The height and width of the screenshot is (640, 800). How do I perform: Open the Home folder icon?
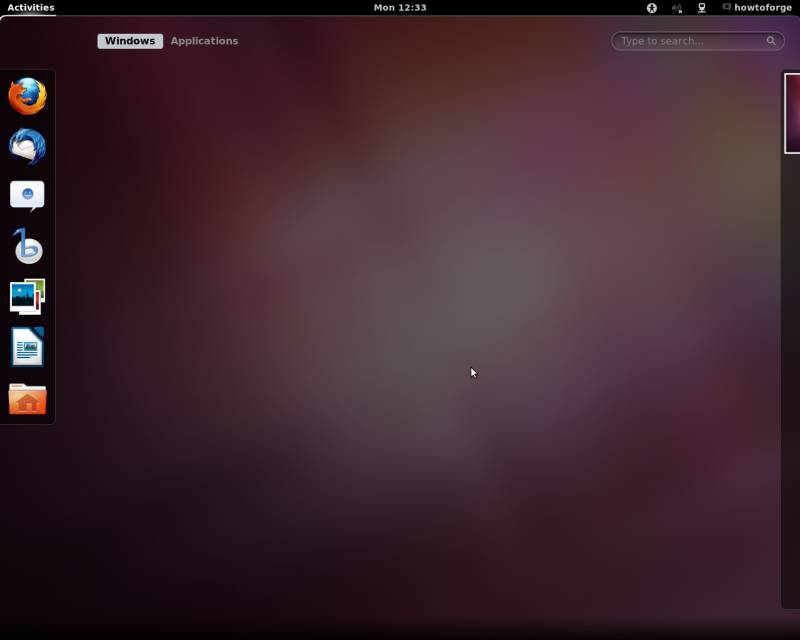(28, 399)
